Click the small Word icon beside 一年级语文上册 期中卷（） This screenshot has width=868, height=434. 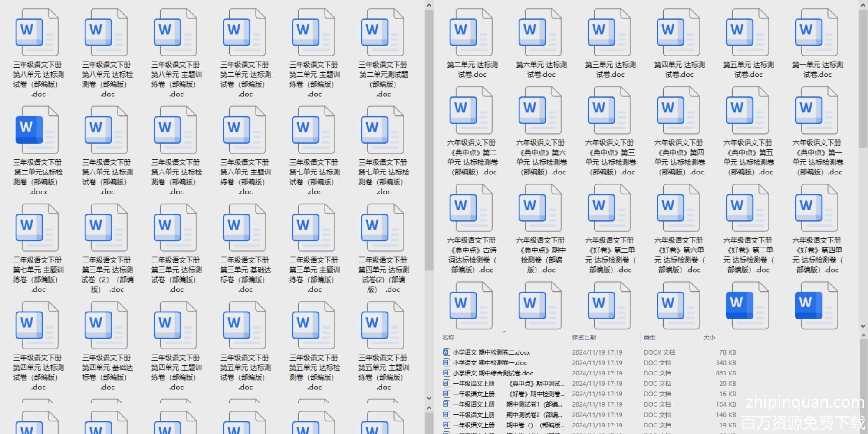446,425
